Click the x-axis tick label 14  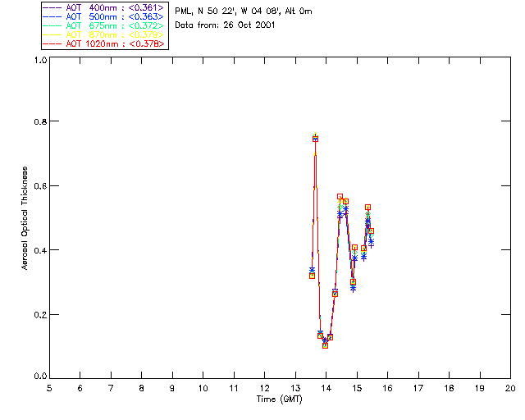click(x=326, y=388)
